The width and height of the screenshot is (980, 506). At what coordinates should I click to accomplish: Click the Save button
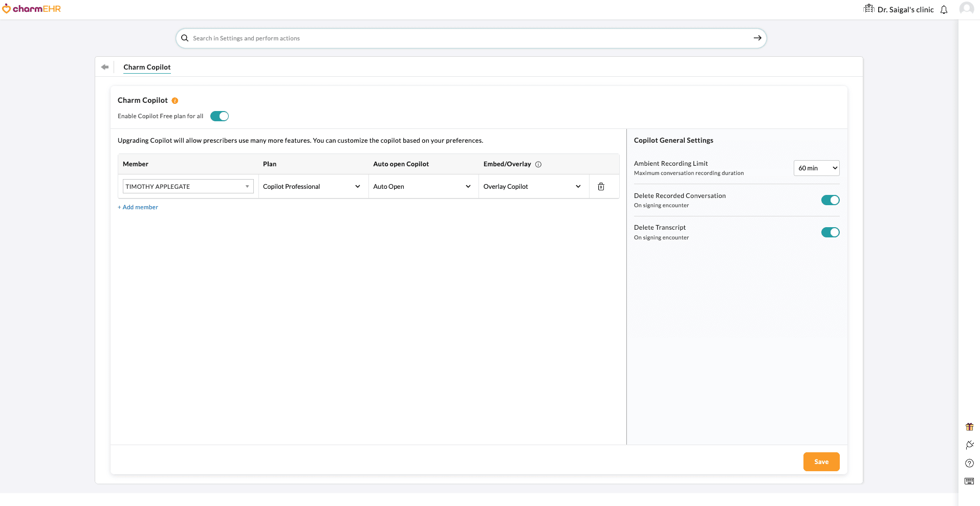(821, 462)
